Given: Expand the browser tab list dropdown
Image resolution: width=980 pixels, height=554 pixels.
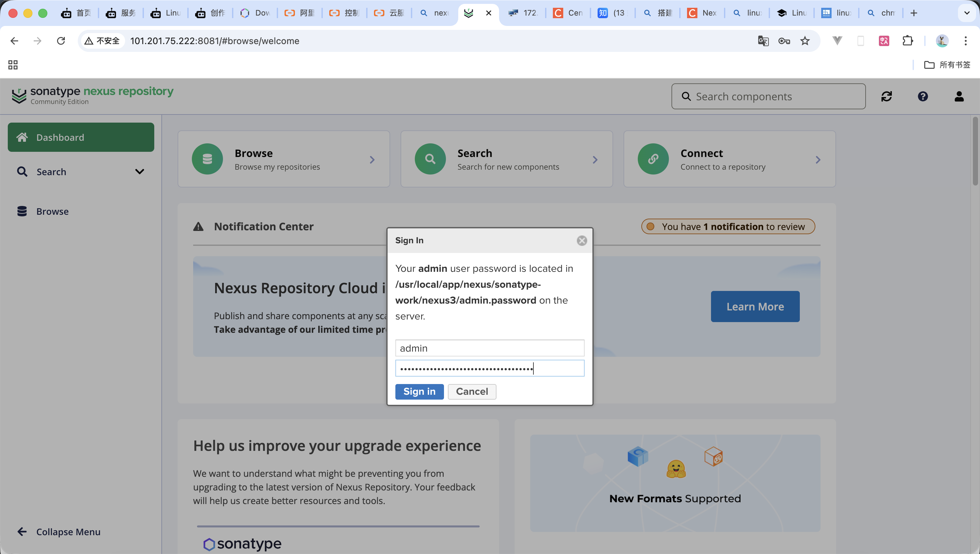Looking at the screenshot, I should point(967,13).
